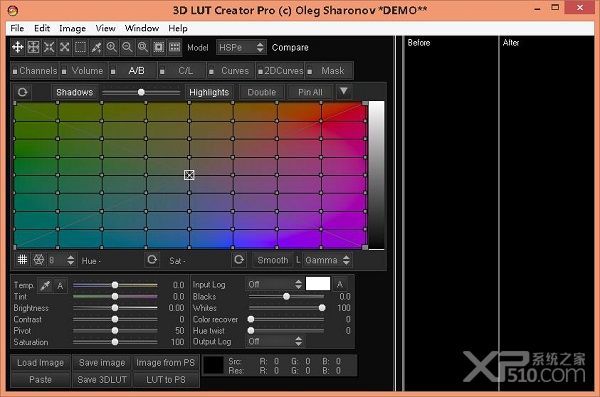Click the LUT to PS button
600x397 pixels.
click(x=165, y=379)
